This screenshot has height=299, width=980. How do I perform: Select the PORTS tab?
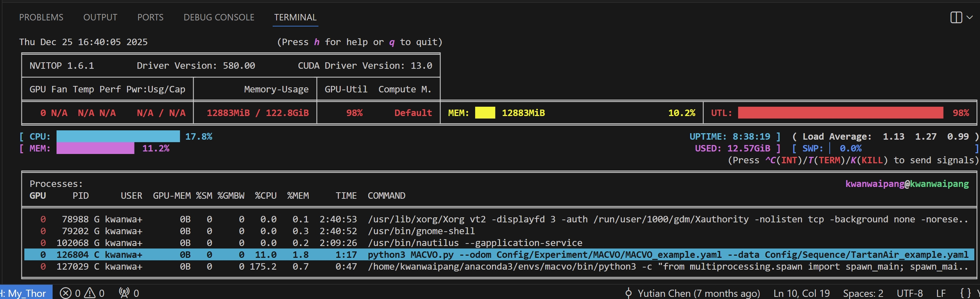click(150, 17)
